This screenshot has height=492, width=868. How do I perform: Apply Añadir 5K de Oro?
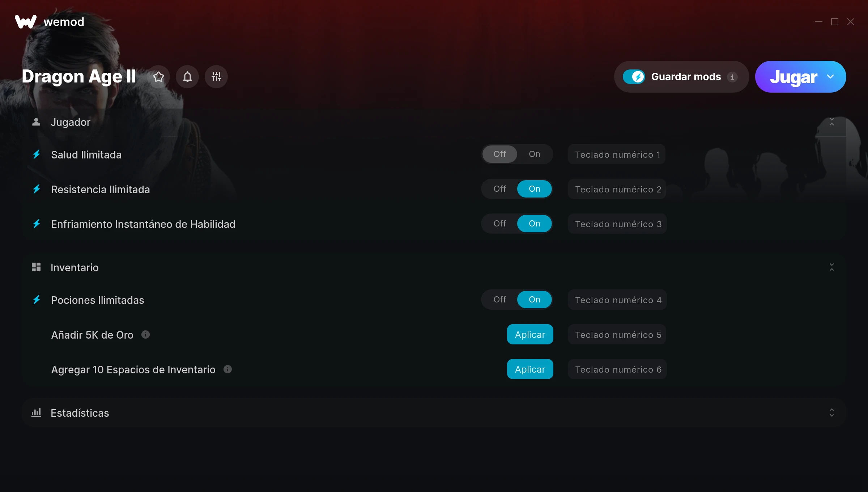530,335
